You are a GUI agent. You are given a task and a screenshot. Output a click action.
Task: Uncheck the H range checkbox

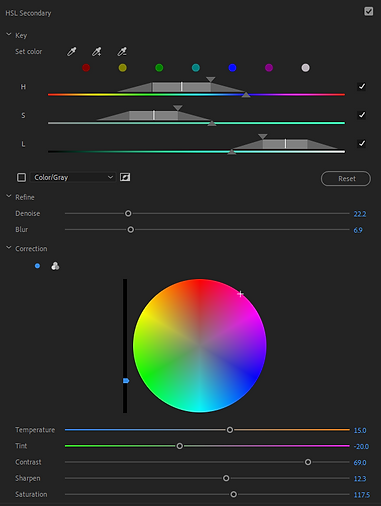point(362,87)
